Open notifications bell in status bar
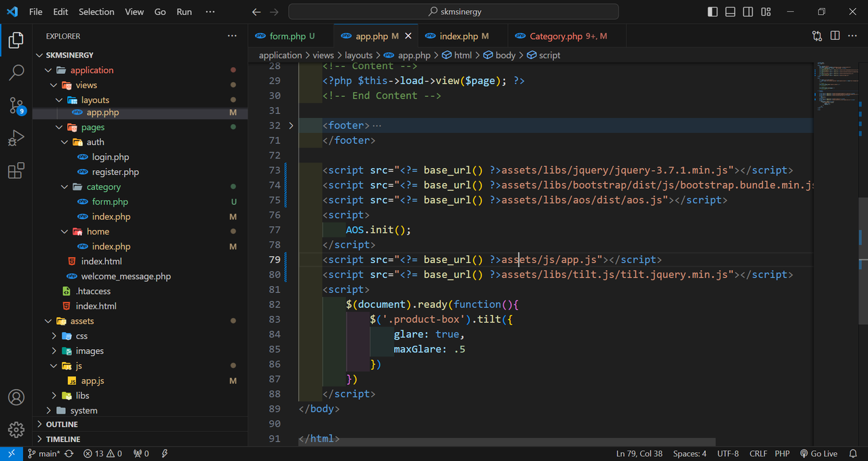The image size is (868, 461). pyautogui.click(x=854, y=454)
